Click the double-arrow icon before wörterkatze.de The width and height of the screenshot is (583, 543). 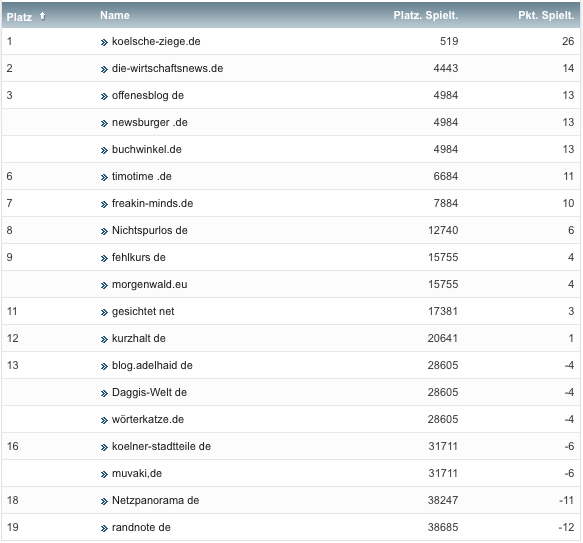[104, 421]
